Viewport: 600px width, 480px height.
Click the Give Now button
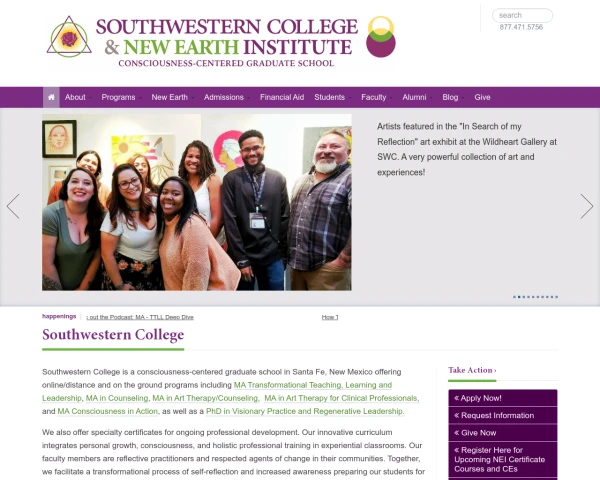(x=503, y=433)
